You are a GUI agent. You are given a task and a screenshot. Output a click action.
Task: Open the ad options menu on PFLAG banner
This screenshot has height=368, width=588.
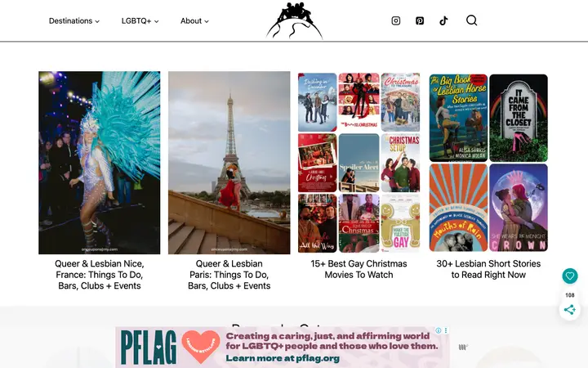tap(446, 330)
